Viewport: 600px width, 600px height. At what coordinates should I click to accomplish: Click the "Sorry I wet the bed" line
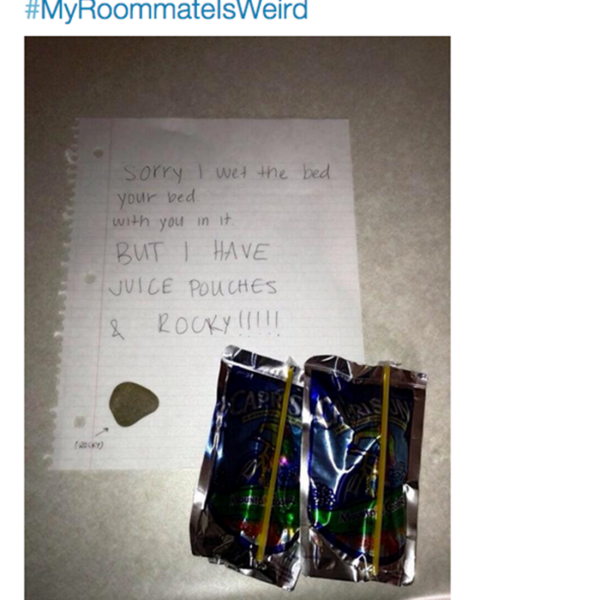coord(227,172)
